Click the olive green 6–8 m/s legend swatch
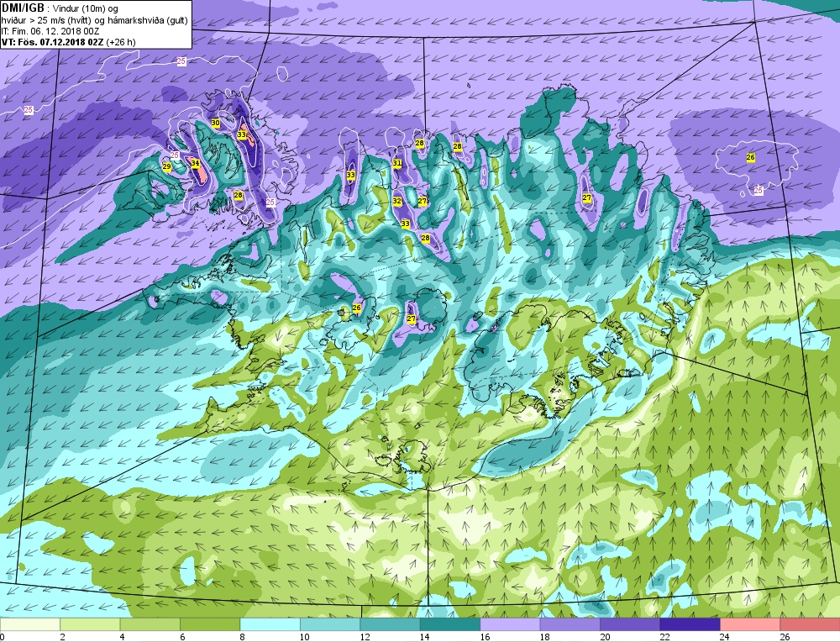The width and height of the screenshot is (840, 642). (210, 624)
